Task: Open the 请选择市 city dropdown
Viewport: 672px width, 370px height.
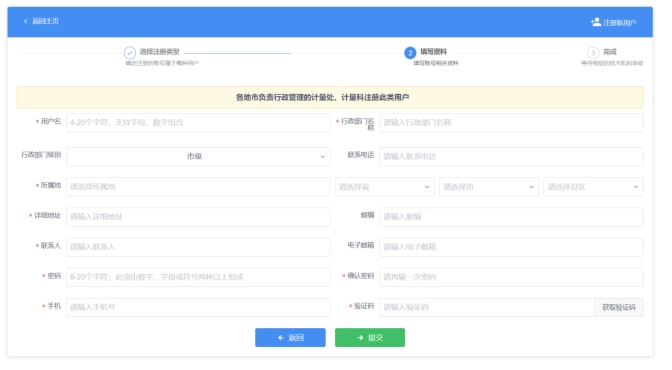Action: pos(489,187)
